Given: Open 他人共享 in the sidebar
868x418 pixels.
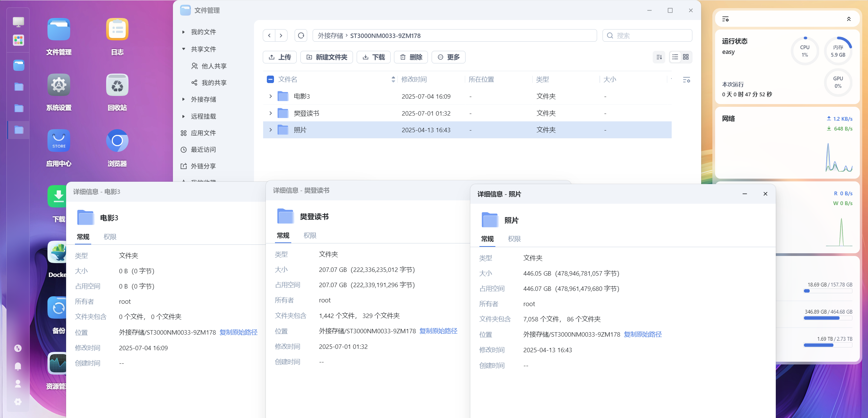Looking at the screenshot, I should pyautogui.click(x=209, y=66).
